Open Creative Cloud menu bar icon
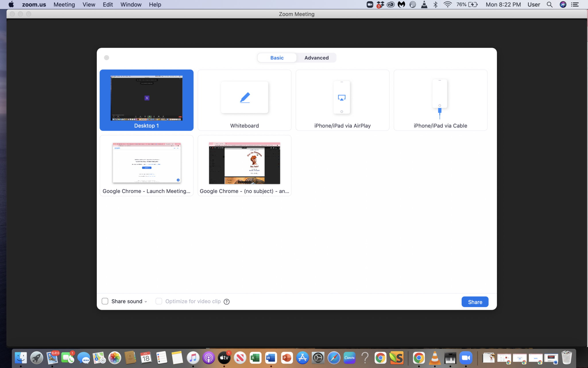Image resolution: width=588 pixels, height=368 pixels. coord(390,5)
